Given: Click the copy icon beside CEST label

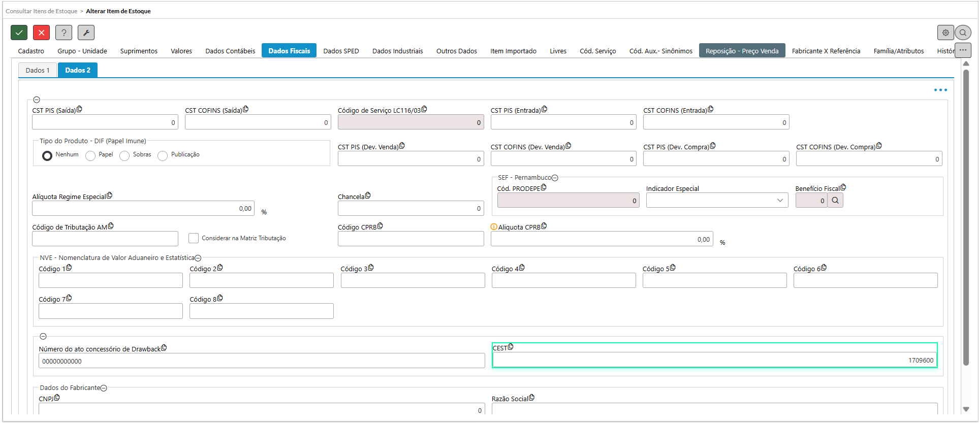Looking at the screenshot, I should click(511, 347).
